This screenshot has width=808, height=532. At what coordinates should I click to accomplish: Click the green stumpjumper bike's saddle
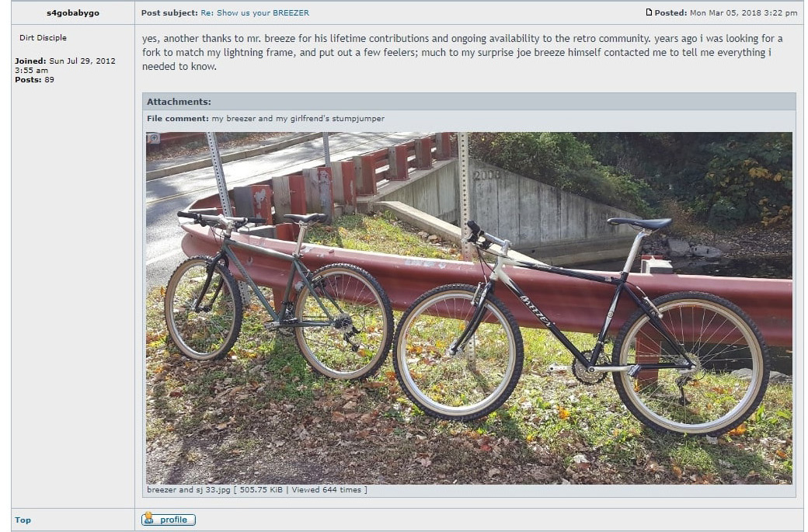(x=305, y=217)
